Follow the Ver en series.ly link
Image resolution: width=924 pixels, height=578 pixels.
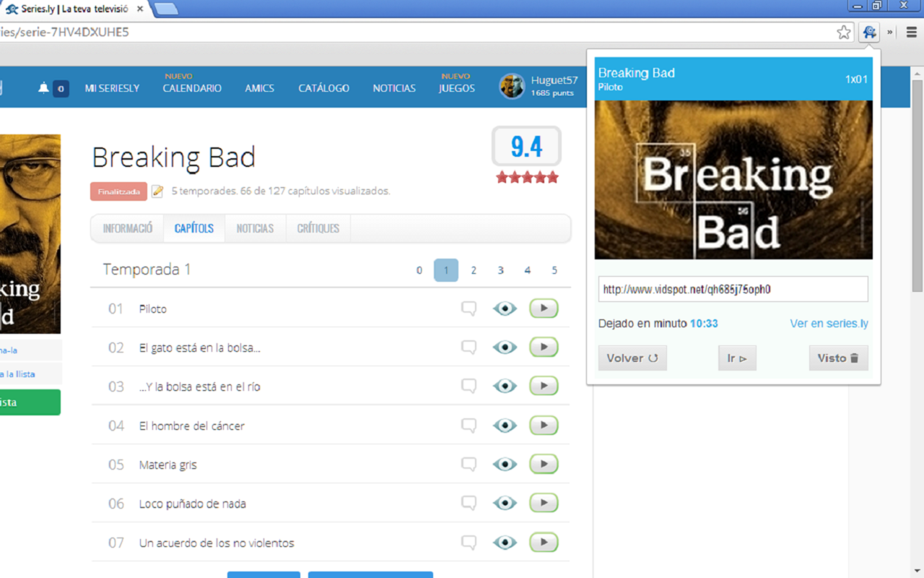[829, 324]
